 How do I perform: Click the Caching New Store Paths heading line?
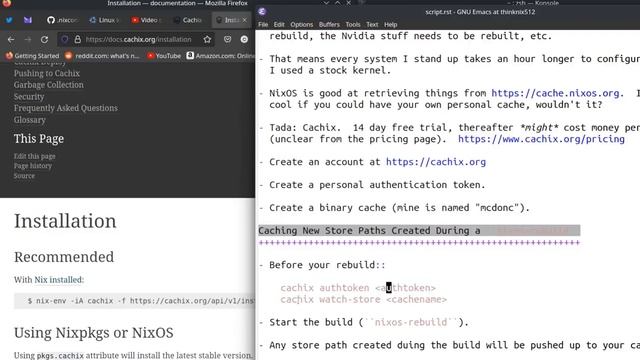419,231
